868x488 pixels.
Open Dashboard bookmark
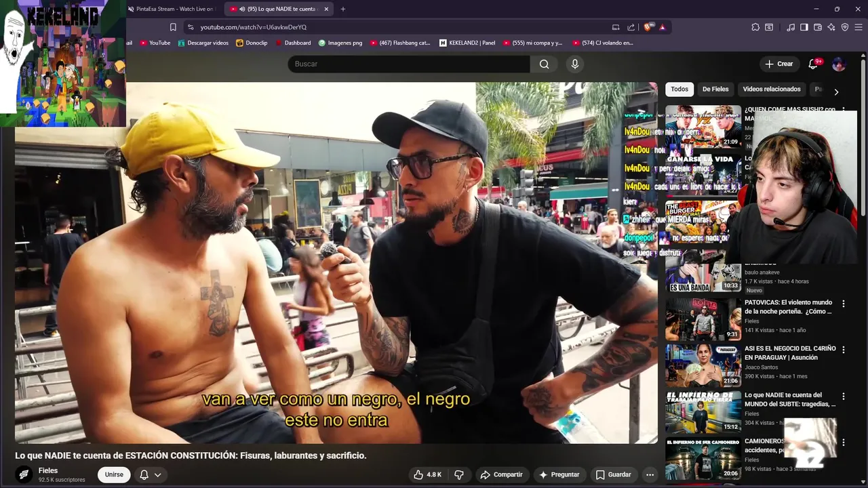[x=292, y=43]
